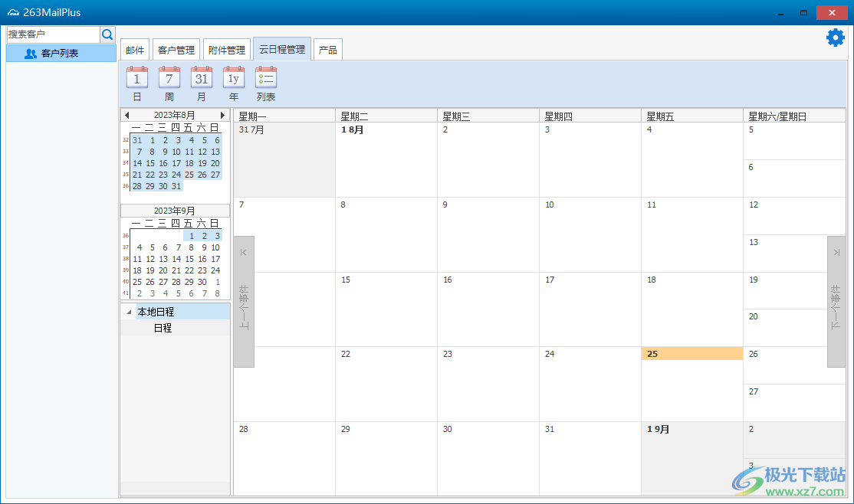This screenshot has width=854, height=504.
Task: Open the 附件管理 tab
Action: (x=226, y=50)
